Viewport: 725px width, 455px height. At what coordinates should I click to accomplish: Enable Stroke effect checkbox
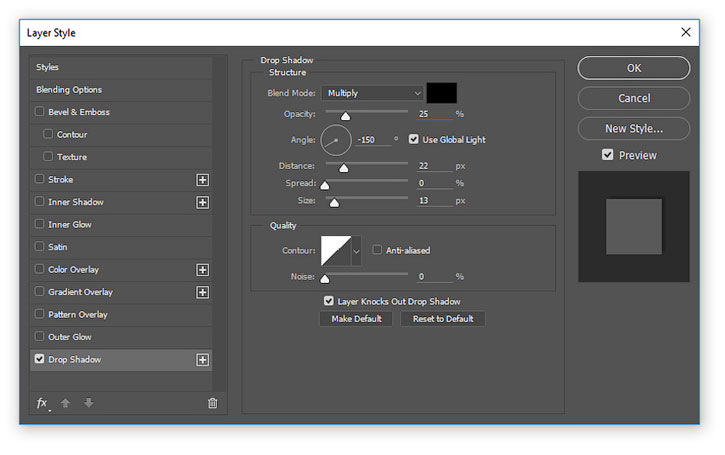39,179
